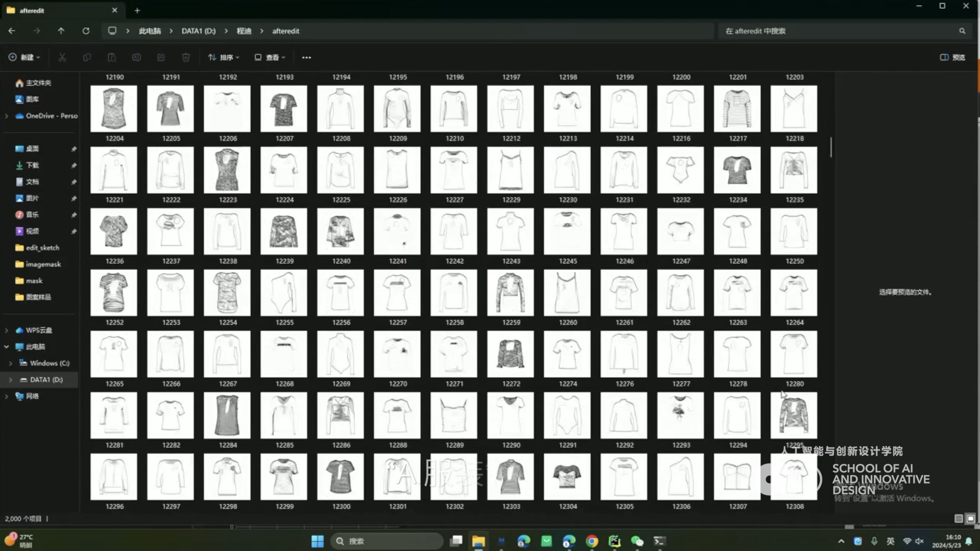Click the search magnifier icon

[x=961, y=31]
